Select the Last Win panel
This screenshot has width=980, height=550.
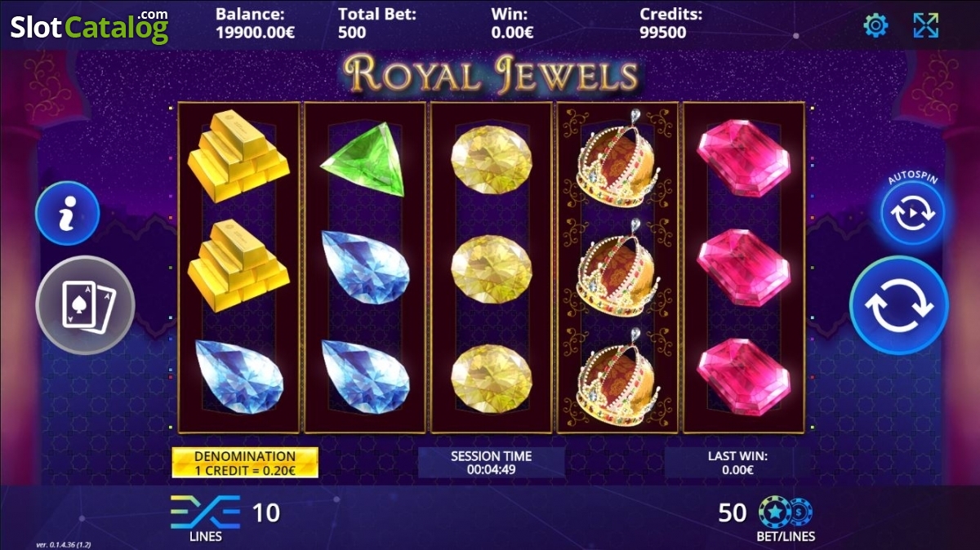(737, 463)
